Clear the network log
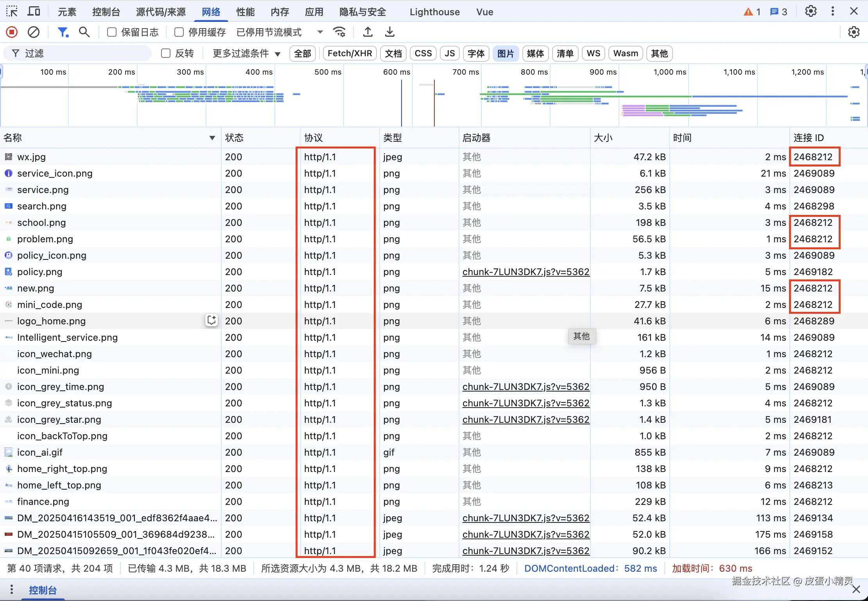Viewport: 868px width, 601px height. [34, 32]
